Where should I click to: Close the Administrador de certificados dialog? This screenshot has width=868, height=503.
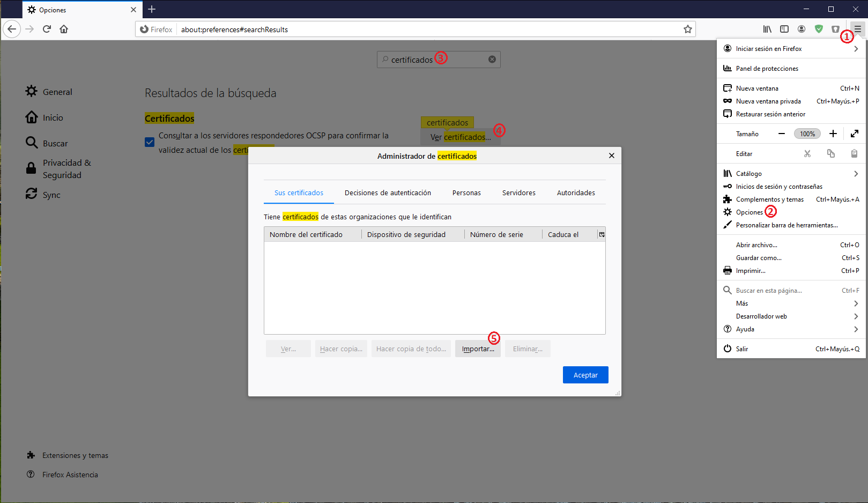[612, 156]
